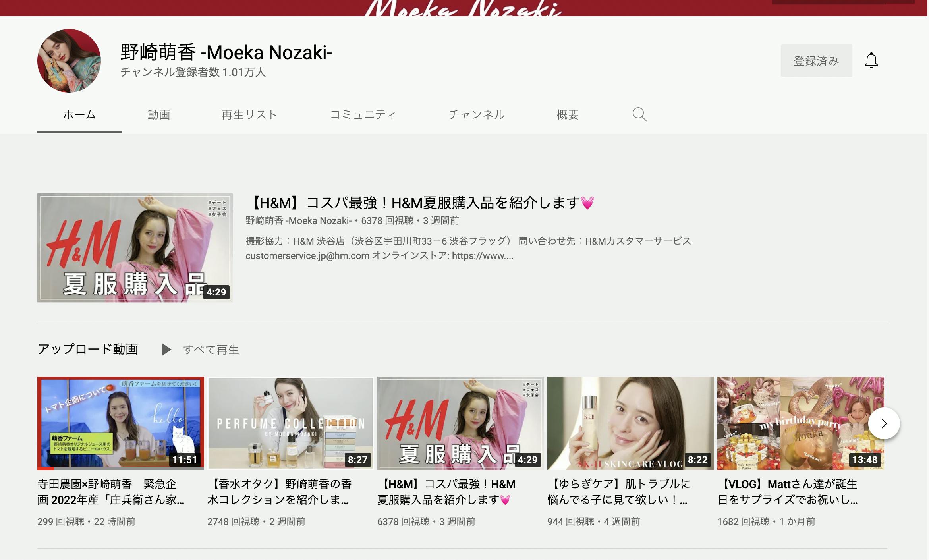Click the play-all triangle icon

166,350
